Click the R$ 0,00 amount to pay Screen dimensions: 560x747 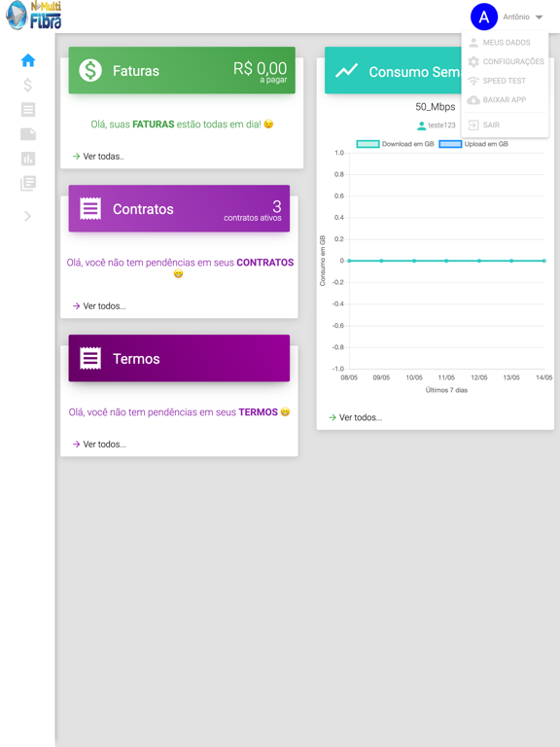[x=260, y=71]
